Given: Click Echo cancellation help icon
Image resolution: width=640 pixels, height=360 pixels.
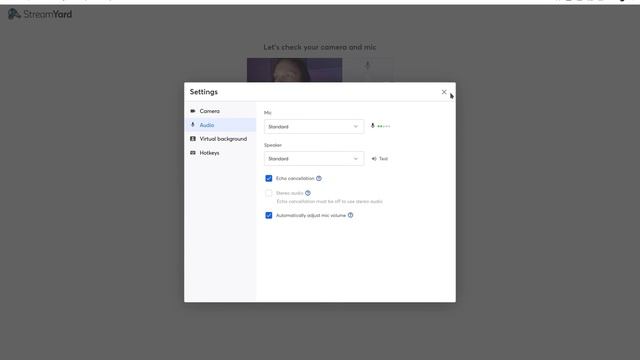Looking at the screenshot, I should coord(319,178).
